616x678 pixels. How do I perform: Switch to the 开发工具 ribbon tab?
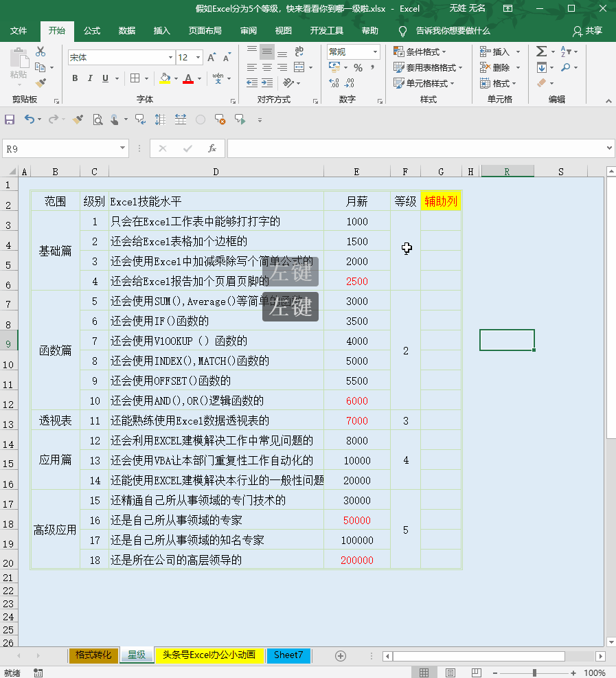point(326,31)
